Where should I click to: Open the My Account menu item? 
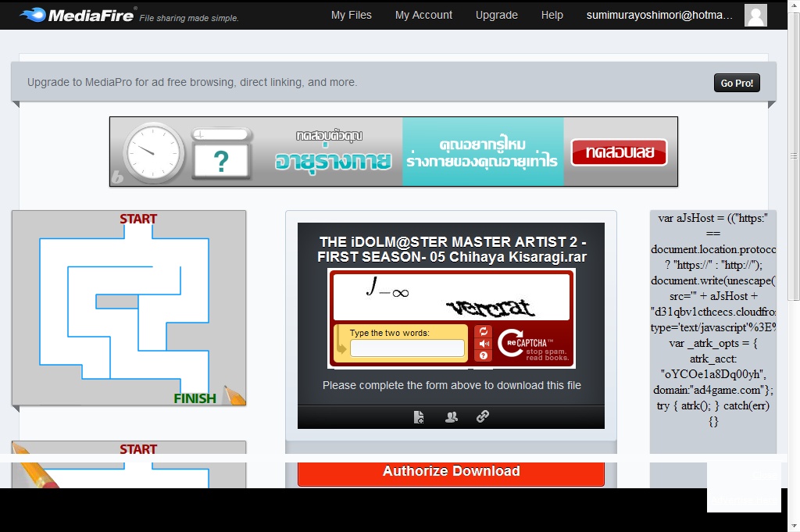423,16
